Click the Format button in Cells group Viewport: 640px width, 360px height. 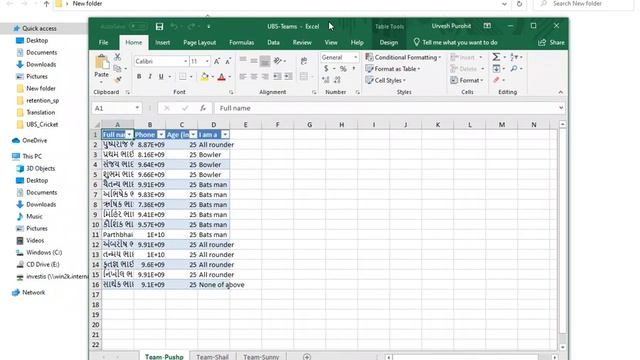click(467, 80)
